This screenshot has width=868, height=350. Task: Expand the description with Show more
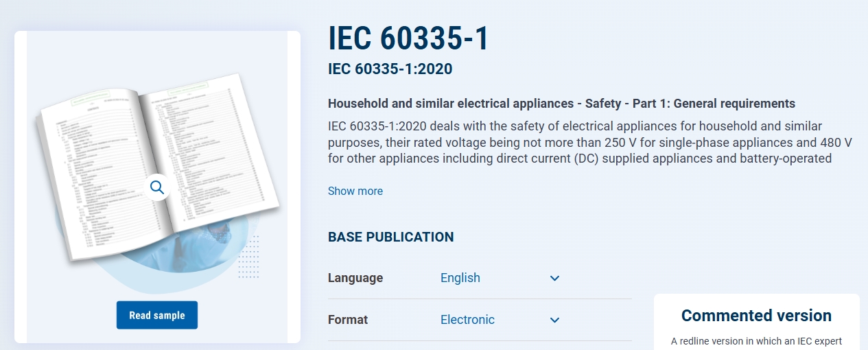click(355, 191)
